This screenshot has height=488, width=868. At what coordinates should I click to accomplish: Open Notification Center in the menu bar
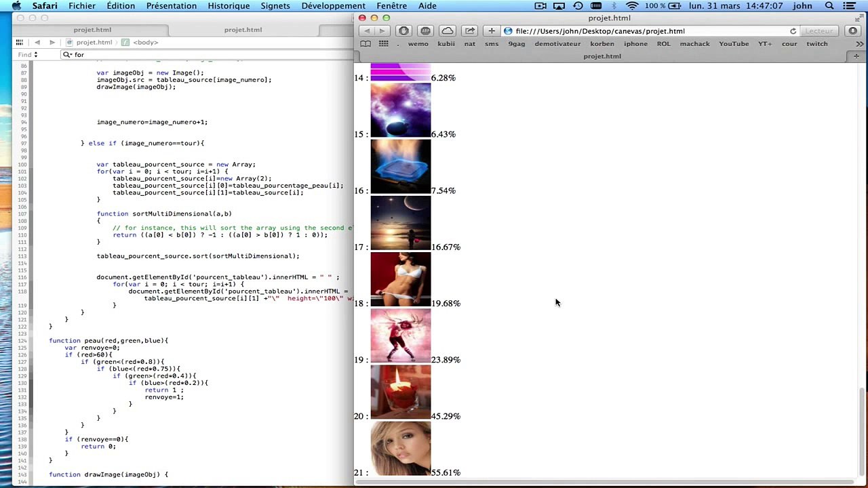(x=848, y=6)
